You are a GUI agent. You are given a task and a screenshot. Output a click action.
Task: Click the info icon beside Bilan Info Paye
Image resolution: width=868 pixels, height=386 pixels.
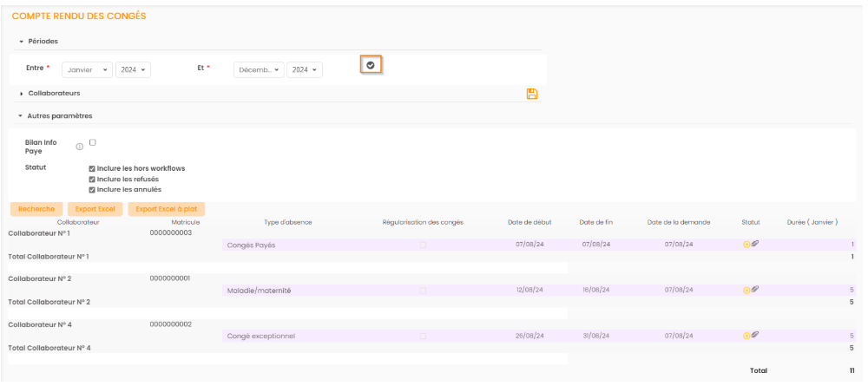pos(80,147)
